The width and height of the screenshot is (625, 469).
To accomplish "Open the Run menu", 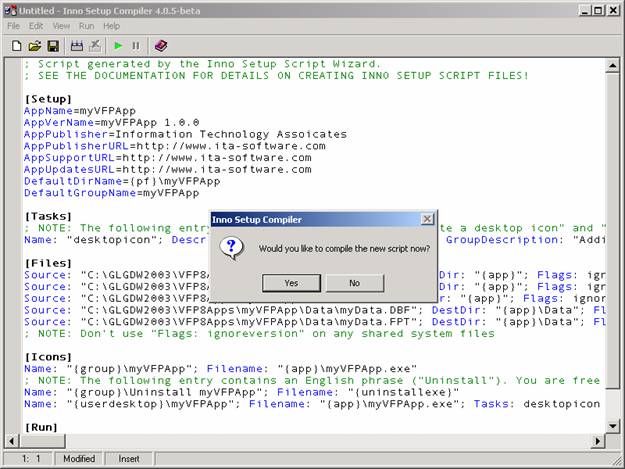I will tap(86, 26).
